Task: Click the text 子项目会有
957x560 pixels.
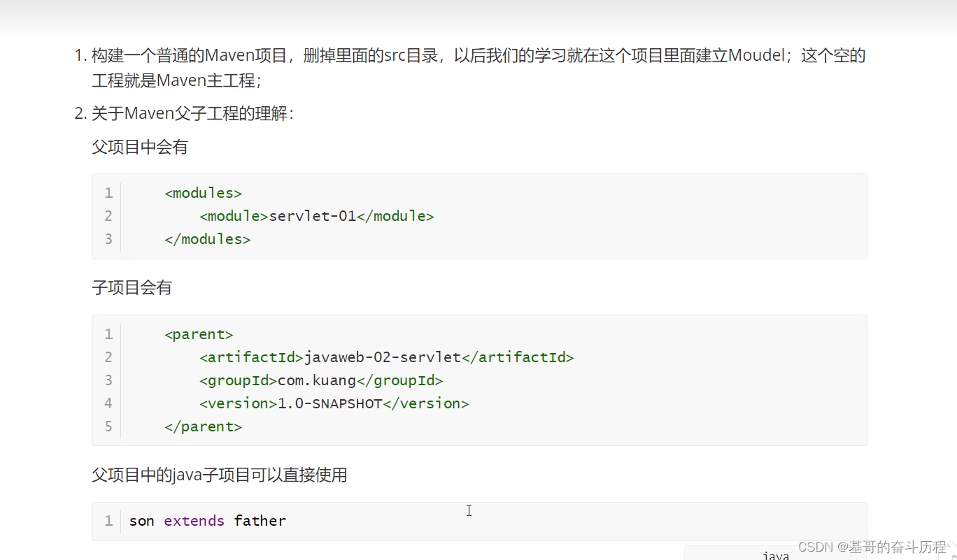Action: (x=132, y=287)
